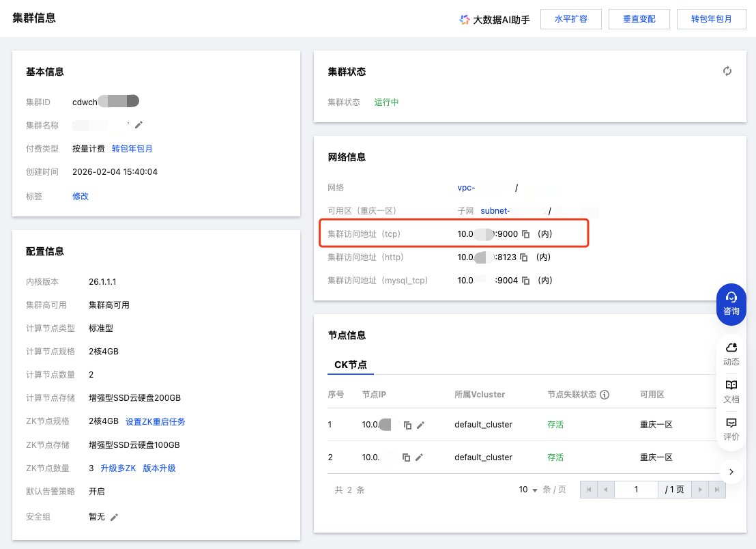Click the 创建时间 value 2026-02-04 15:40:04
The width and height of the screenshot is (756, 549).
(115, 172)
